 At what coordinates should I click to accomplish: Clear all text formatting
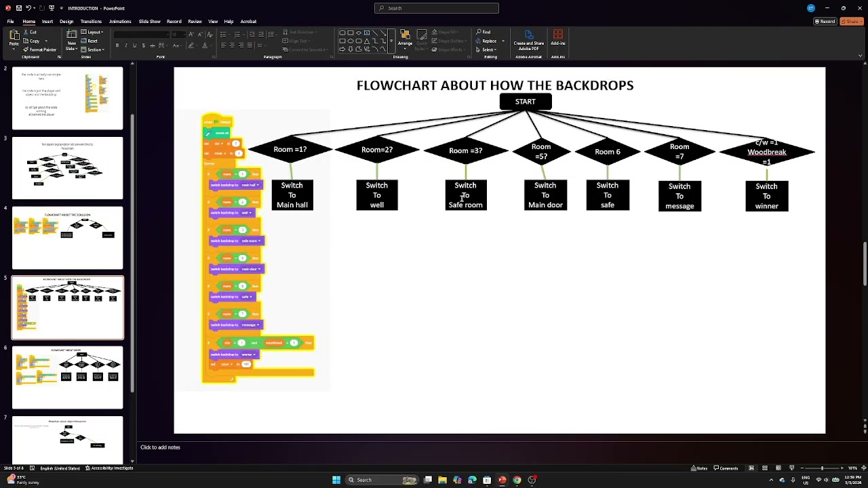click(x=210, y=34)
